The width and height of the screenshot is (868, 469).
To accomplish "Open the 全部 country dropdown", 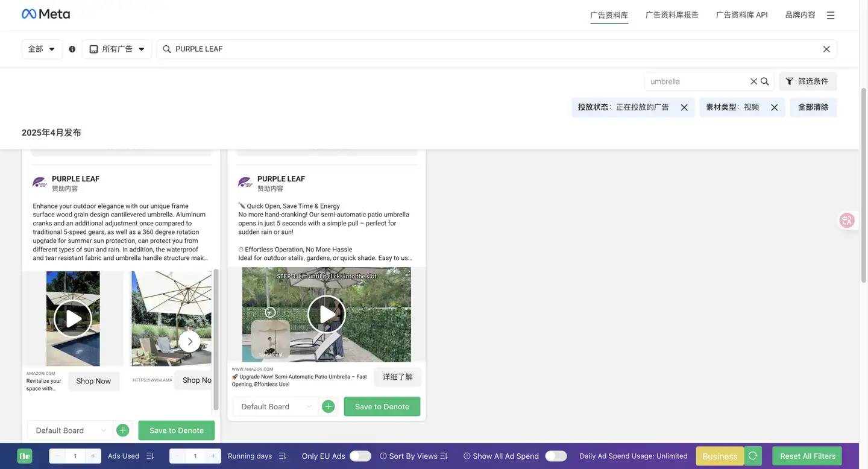I will tap(42, 49).
